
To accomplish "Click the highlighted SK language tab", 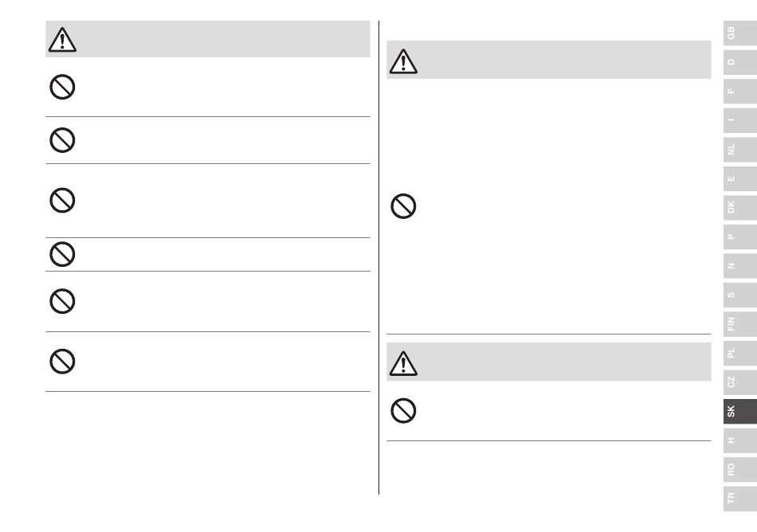I will coord(740,412).
